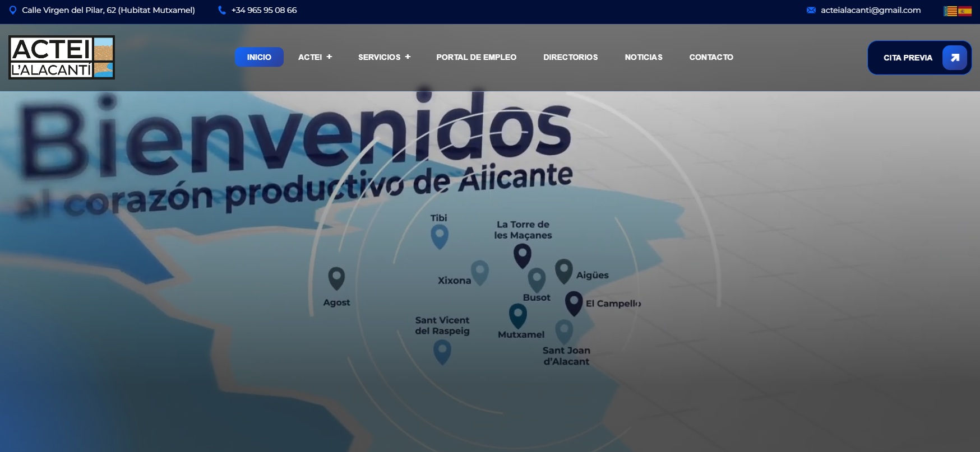Screen dimensions: 980x452
Task: Select the Tibi map pin
Action: pos(439,236)
